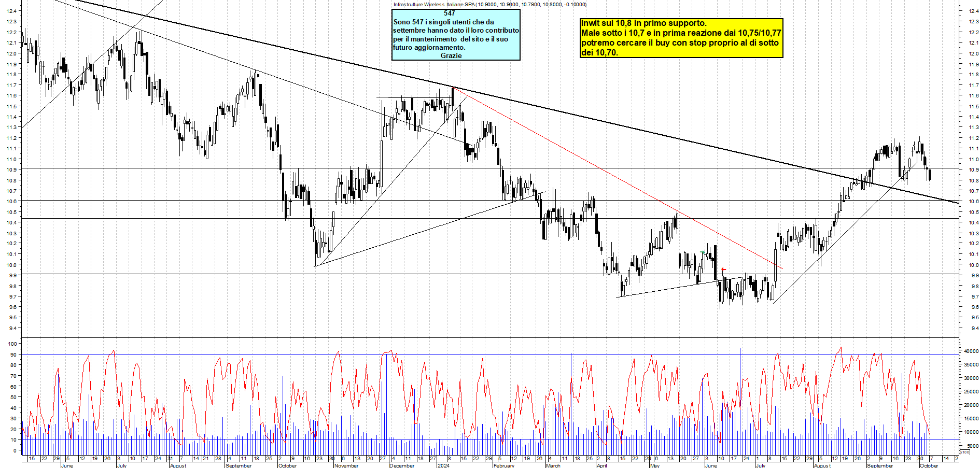This screenshot has width=980, height=468.
Task: Select the 'Sono 547 i singoli utenti' line
Action: click(444, 22)
